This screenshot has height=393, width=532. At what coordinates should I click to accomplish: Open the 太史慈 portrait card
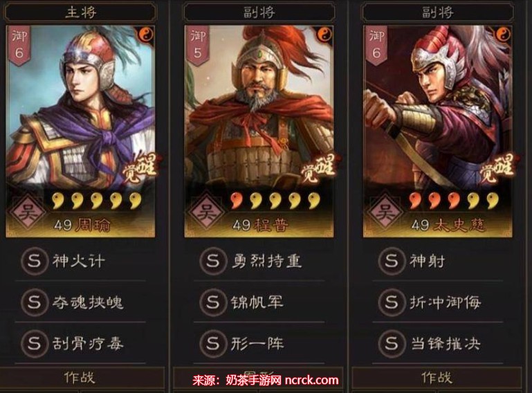[x=438, y=131]
